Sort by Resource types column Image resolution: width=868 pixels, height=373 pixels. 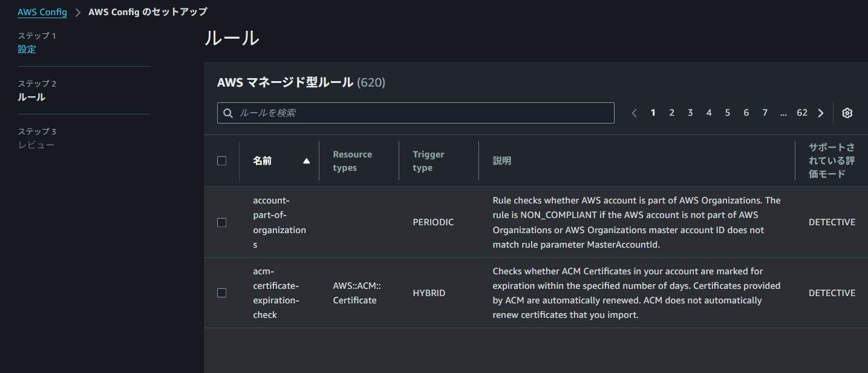[352, 161]
